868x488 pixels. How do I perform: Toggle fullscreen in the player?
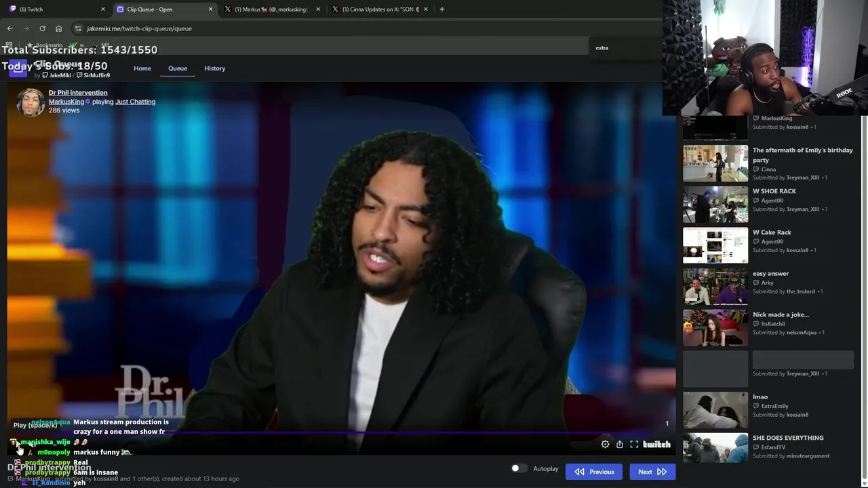pyautogui.click(x=634, y=445)
